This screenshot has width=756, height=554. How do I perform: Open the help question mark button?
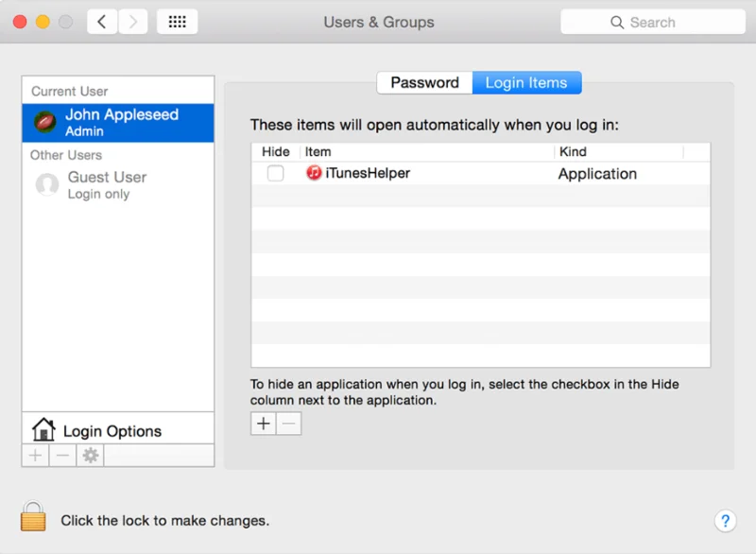724,520
